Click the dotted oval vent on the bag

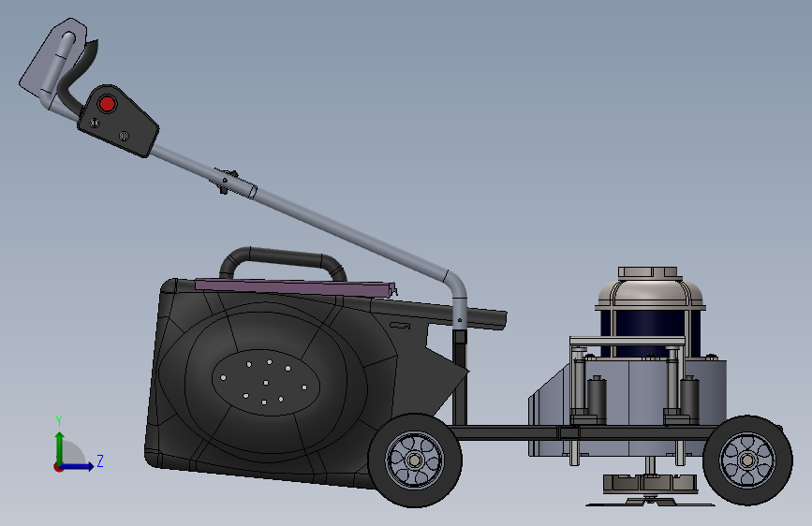[x=266, y=384]
